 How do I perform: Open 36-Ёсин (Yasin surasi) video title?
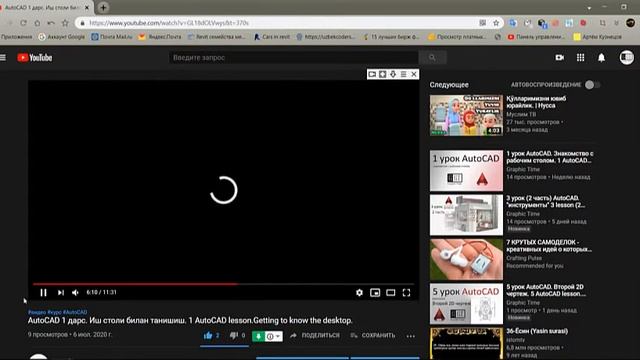coord(537,331)
